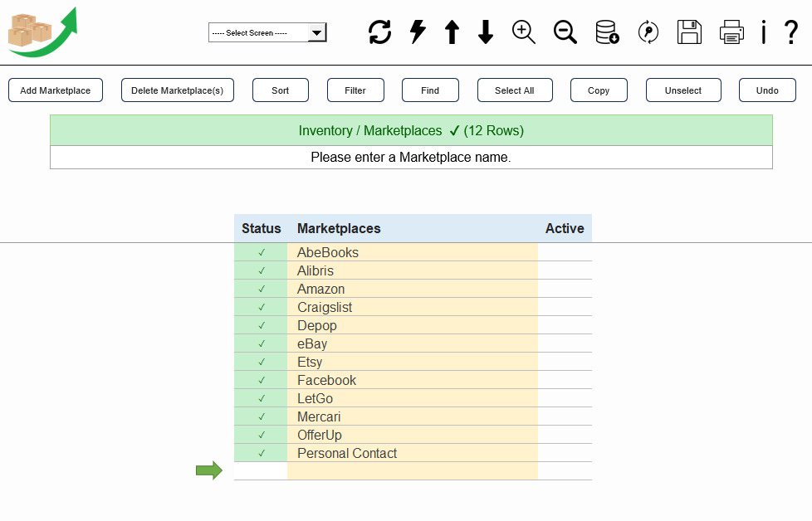Image resolution: width=812 pixels, height=521 pixels.
Task: Click the 'Please enter a Marketplace name.' message
Action: click(x=411, y=158)
